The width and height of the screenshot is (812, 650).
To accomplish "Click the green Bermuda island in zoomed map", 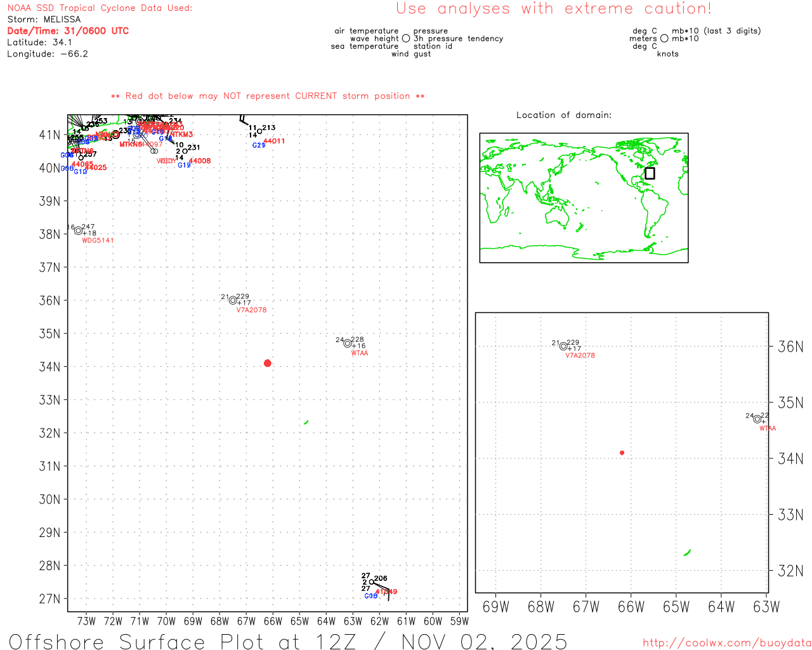I will (687, 553).
